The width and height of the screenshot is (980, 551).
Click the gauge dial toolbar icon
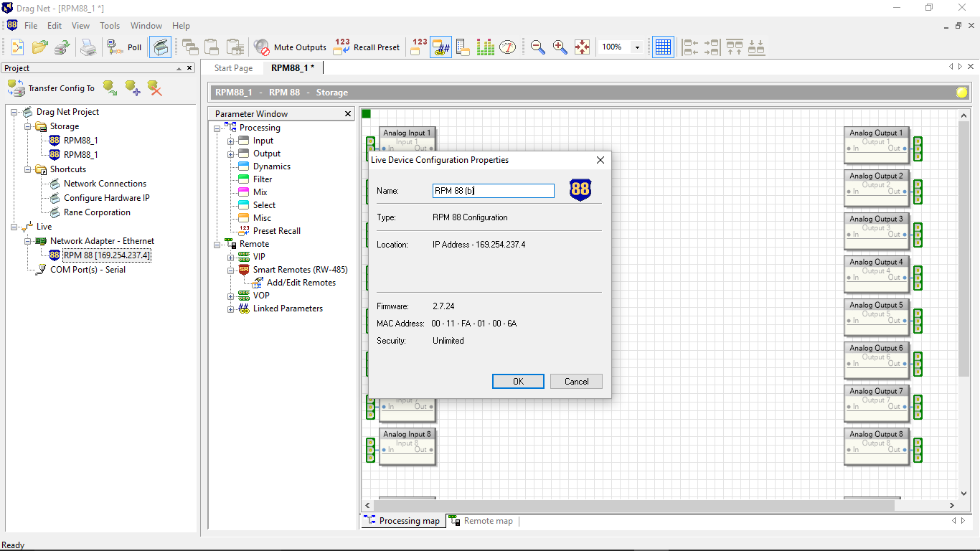point(508,47)
